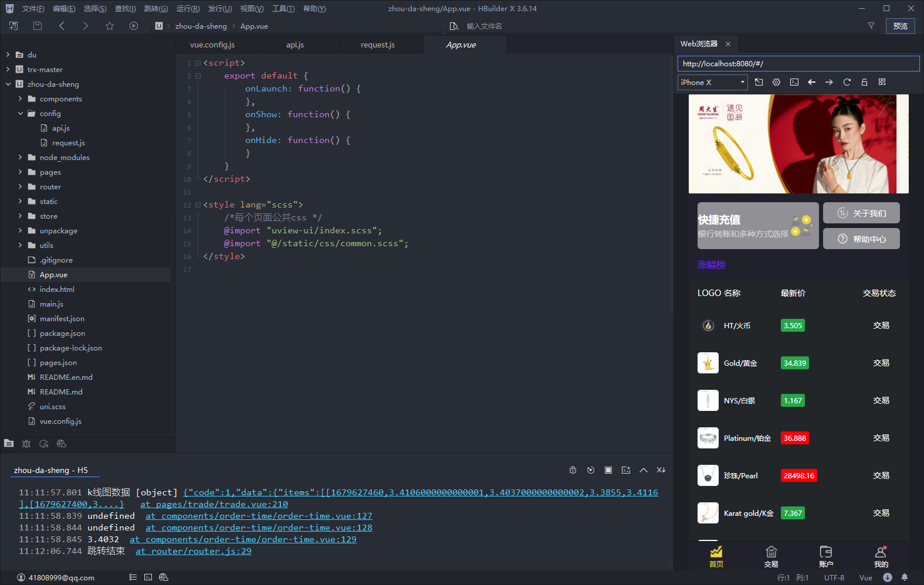Viewport: 924px width, 585px height.
Task: Click the bookmark star icon
Action: (110, 26)
